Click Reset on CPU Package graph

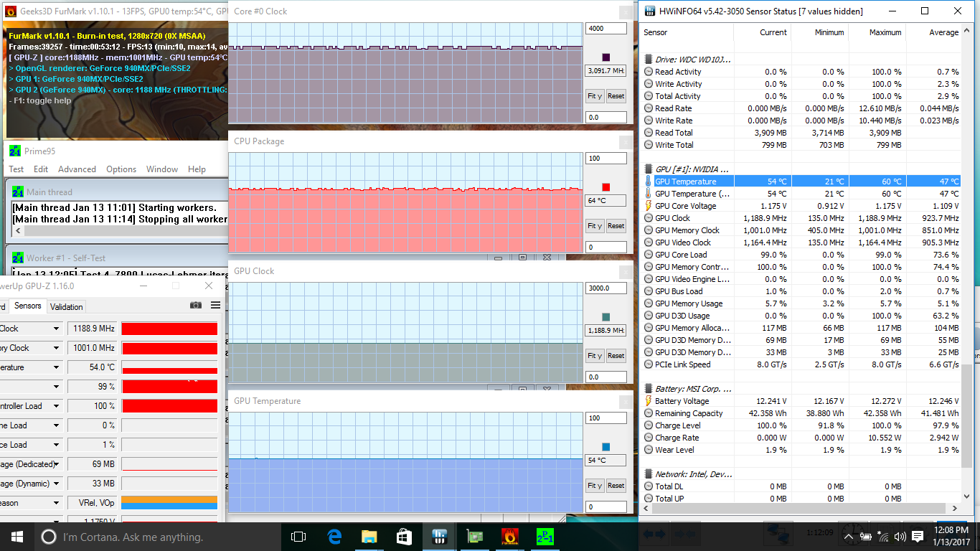616,226
